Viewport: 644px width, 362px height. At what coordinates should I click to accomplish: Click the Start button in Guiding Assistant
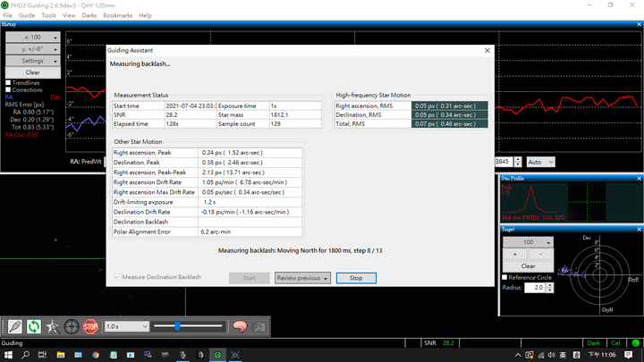tap(249, 278)
